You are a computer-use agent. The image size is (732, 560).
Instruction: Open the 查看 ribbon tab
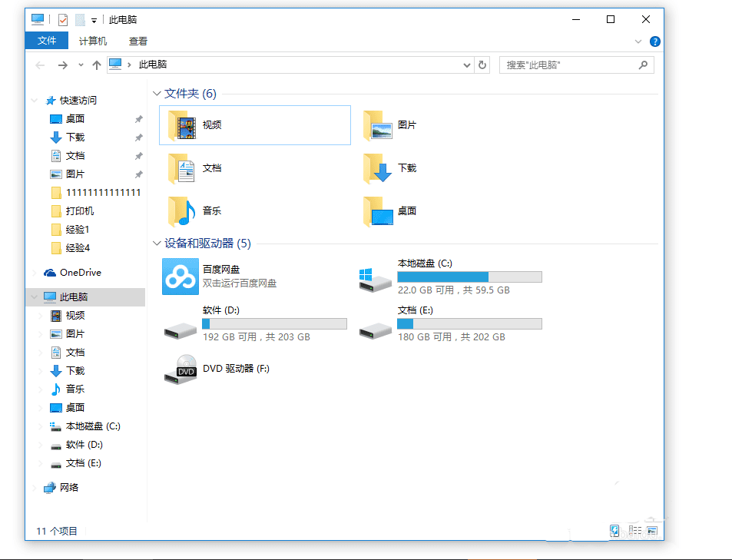tap(138, 41)
